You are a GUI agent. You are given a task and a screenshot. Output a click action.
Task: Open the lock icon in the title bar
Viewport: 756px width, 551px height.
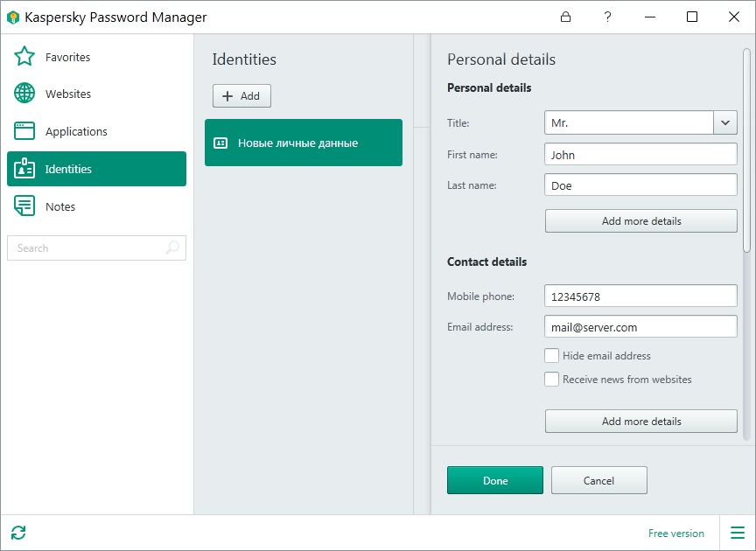(565, 17)
